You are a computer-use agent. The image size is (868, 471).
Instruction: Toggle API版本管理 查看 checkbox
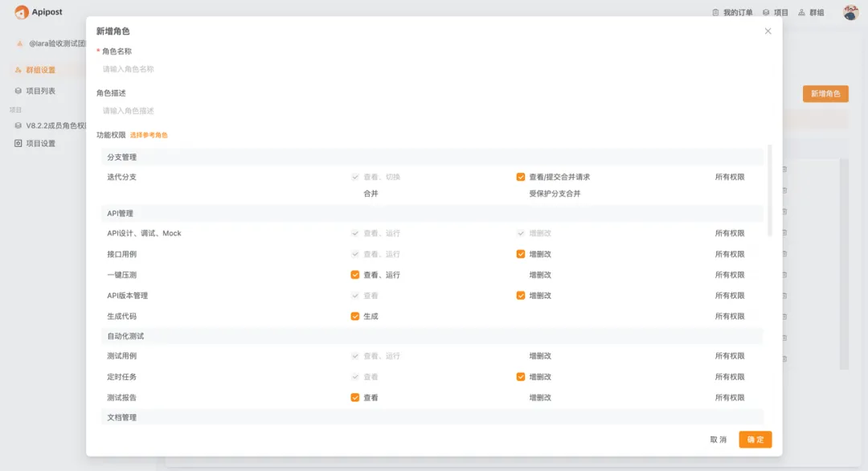[x=355, y=296]
